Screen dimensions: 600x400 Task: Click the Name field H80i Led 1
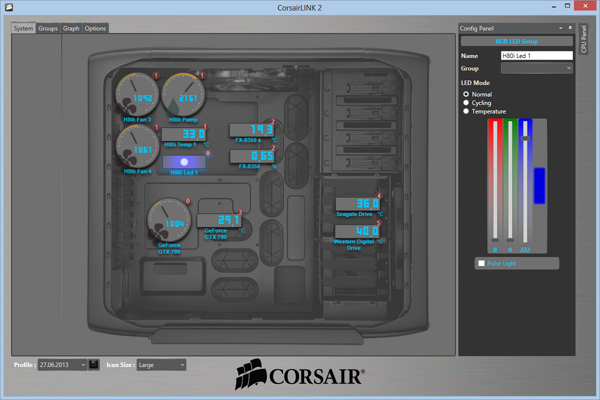(x=537, y=56)
